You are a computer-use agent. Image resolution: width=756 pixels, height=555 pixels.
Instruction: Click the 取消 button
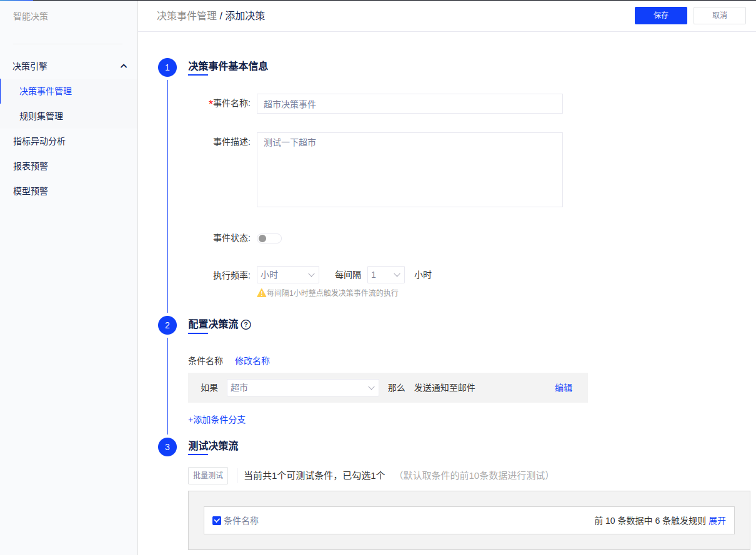(719, 16)
